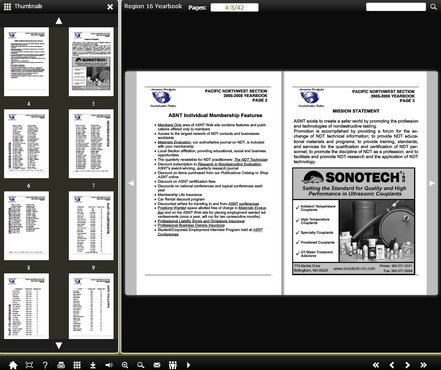Open thumbnail for page 6
The height and width of the screenshot is (370, 441).
click(x=26, y=144)
